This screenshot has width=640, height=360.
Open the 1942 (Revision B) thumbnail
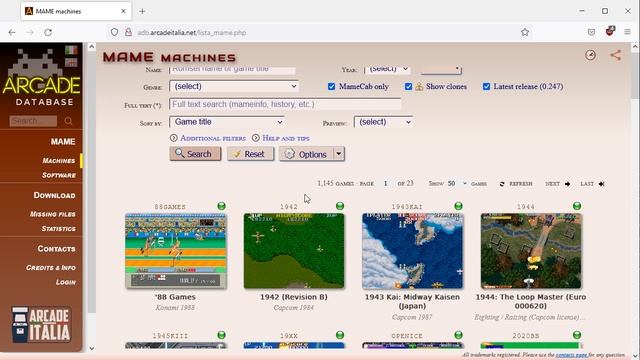(294, 251)
